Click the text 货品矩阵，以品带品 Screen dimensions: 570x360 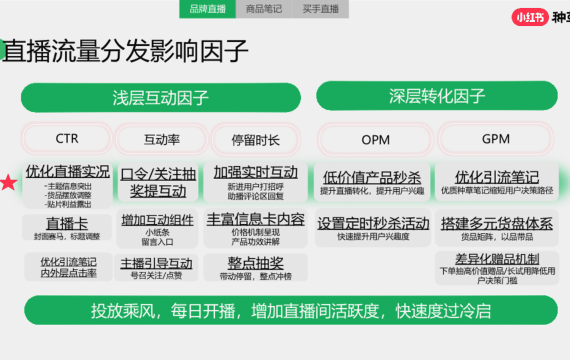497,237
